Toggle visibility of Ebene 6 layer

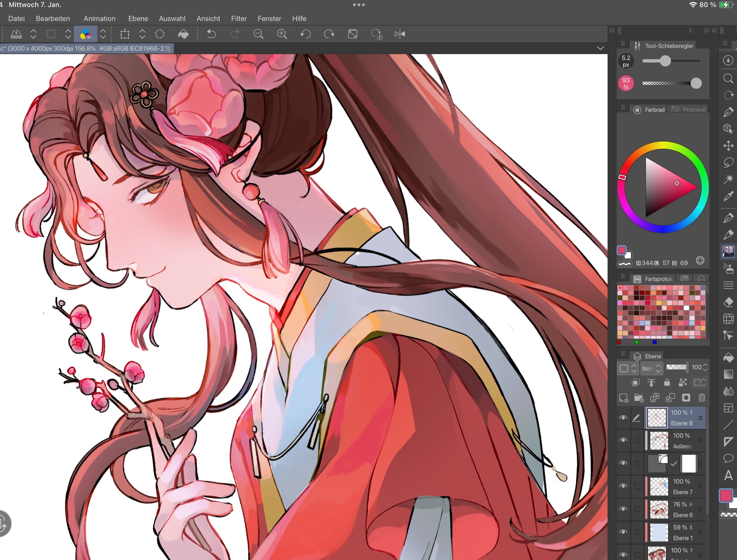click(623, 509)
